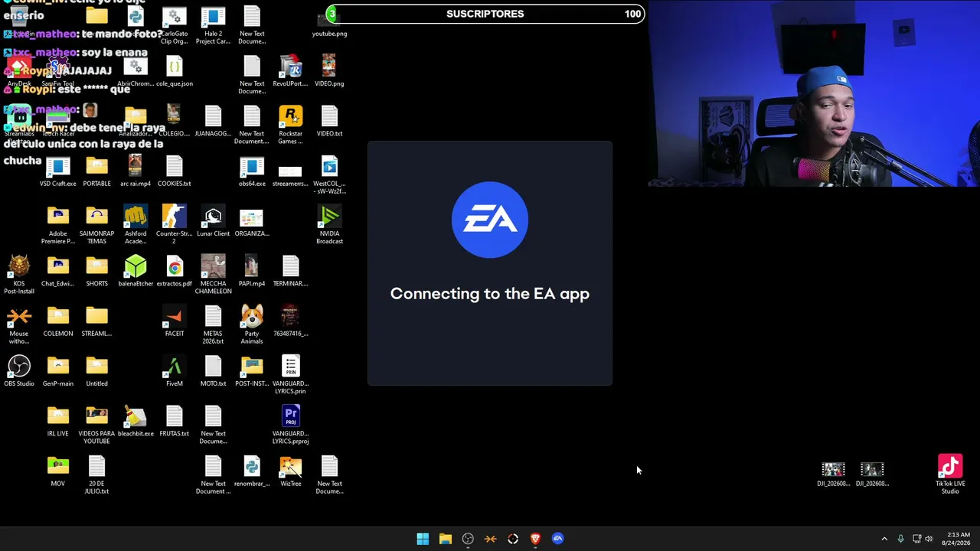
Task: Select the FRUTAS.txt file
Action: 175,417
